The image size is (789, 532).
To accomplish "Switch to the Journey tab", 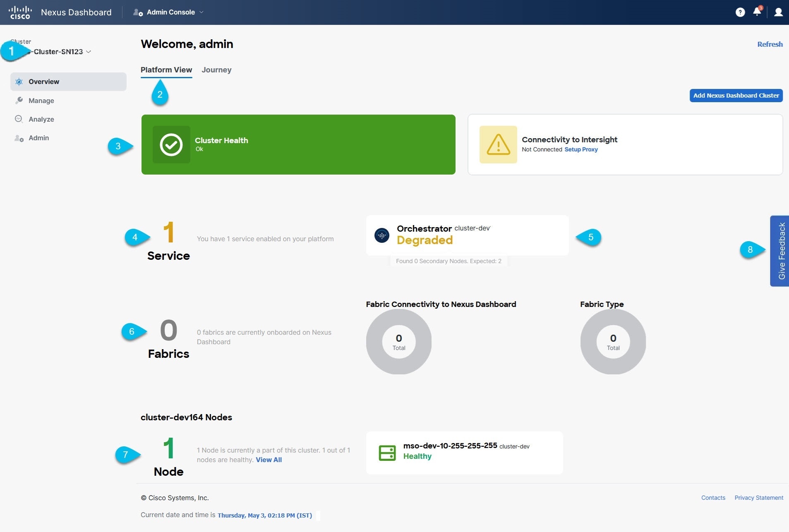I will tap(216, 70).
